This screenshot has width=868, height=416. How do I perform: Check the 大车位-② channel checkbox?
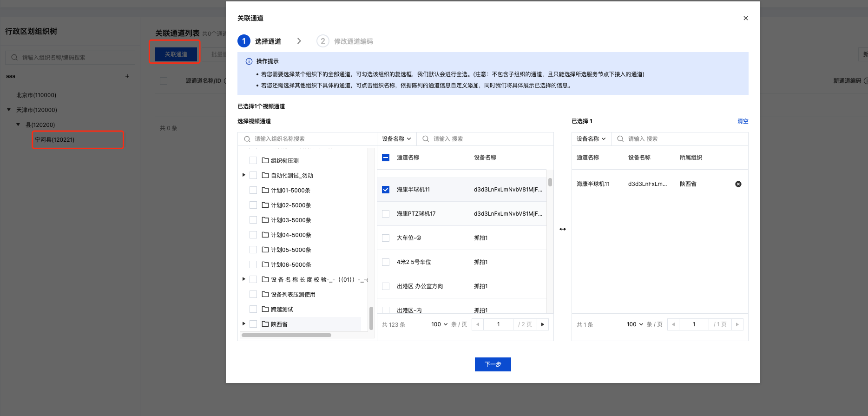coord(386,238)
